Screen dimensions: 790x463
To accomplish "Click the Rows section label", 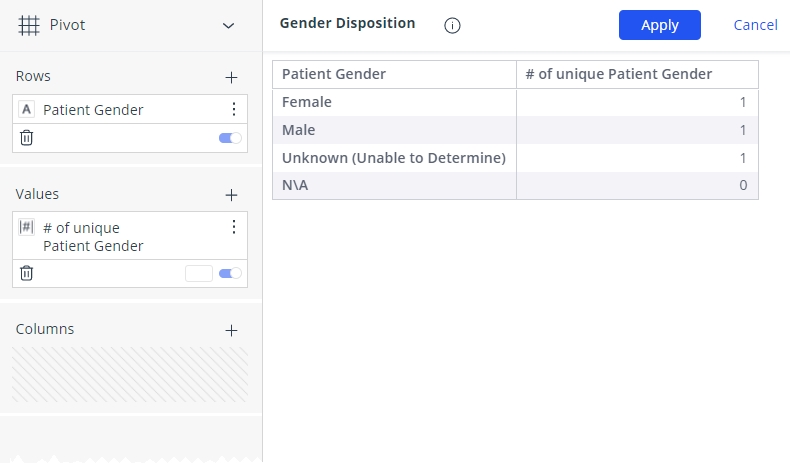I will click(x=33, y=76).
